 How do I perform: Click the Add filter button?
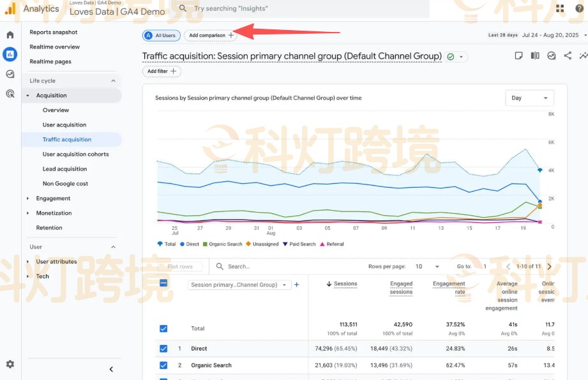click(161, 72)
